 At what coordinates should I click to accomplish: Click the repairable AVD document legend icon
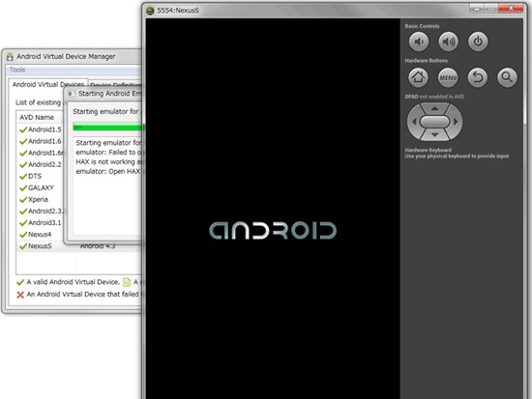pyautogui.click(x=127, y=282)
